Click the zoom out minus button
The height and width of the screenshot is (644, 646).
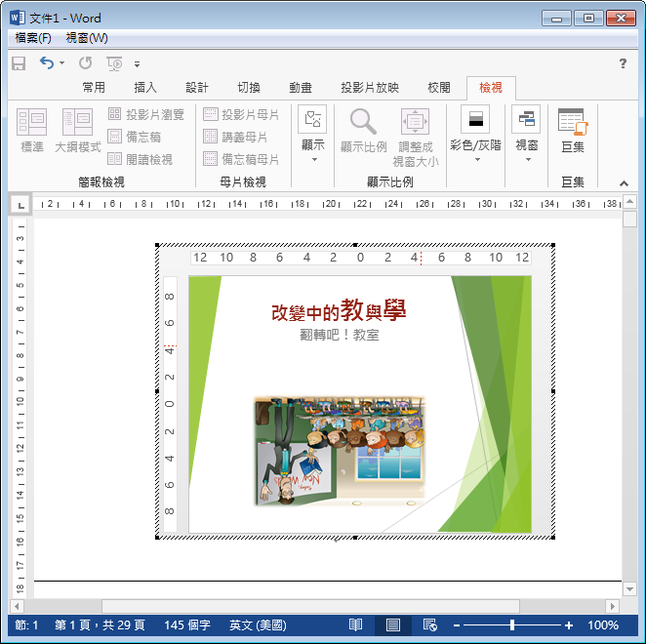click(456, 625)
